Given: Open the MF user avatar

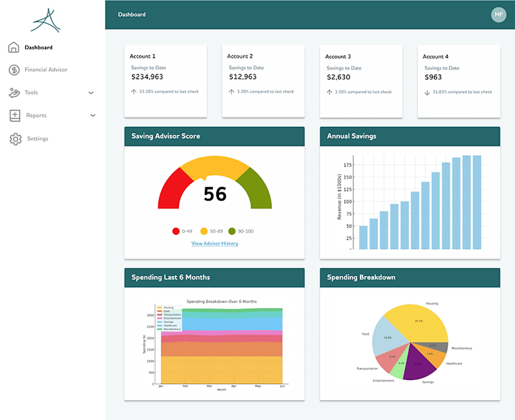Looking at the screenshot, I should coord(498,14).
